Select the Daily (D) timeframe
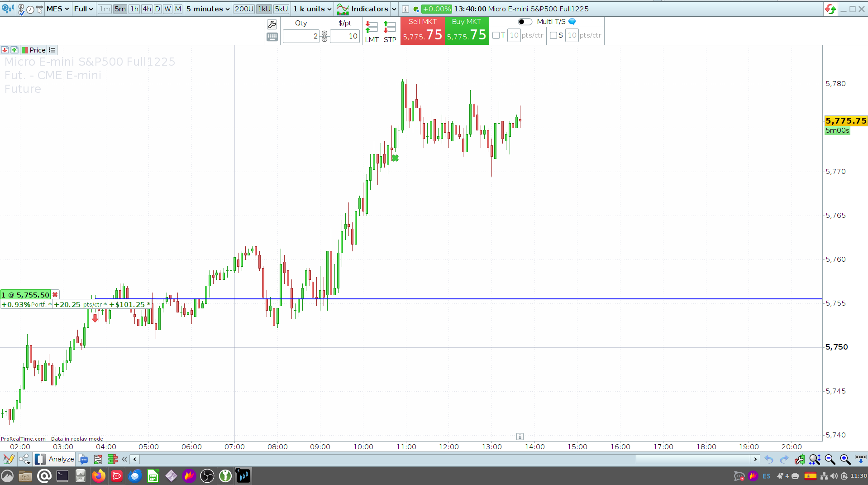Image resolution: width=868 pixels, height=485 pixels. click(157, 9)
